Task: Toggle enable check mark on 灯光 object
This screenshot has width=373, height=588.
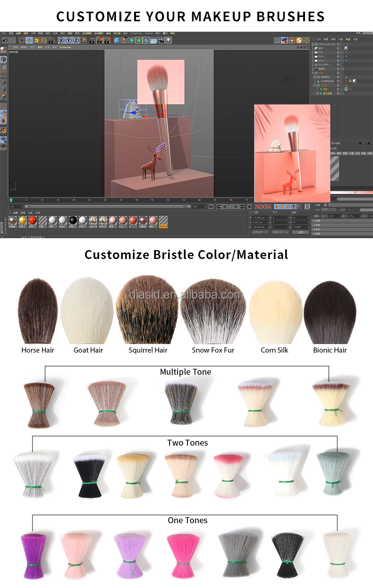Action: (x=343, y=52)
